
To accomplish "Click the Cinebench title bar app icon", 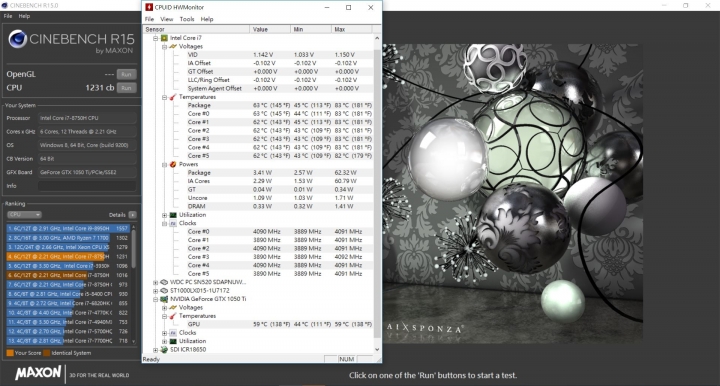I will pyautogui.click(x=5, y=6).
